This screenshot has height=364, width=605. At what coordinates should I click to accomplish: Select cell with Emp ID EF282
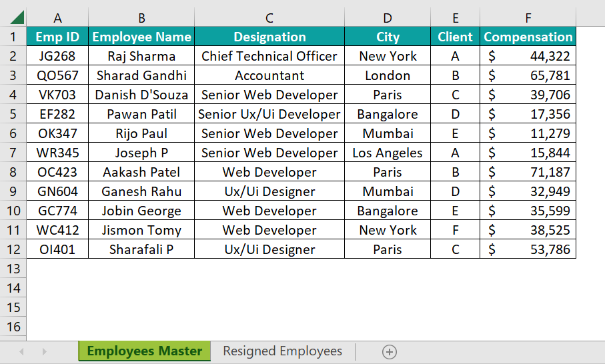tap(57, 114)
